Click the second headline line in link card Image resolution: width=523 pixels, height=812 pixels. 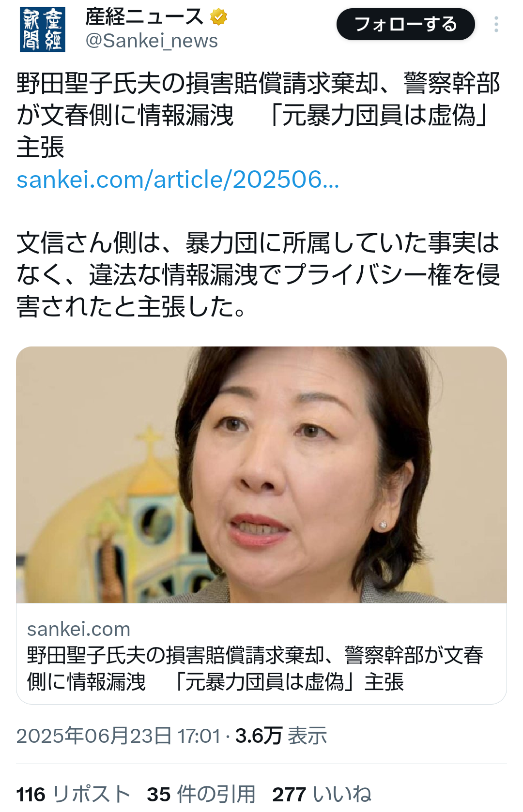[215, 682]
